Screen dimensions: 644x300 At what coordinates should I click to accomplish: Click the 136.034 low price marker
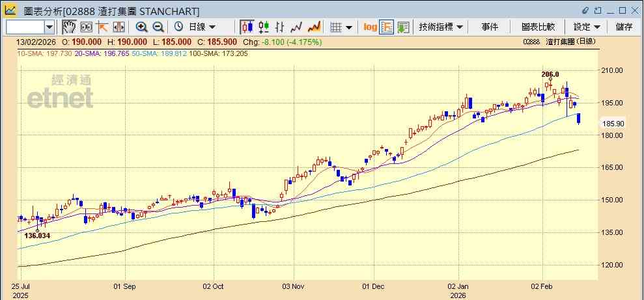point(37,236)
